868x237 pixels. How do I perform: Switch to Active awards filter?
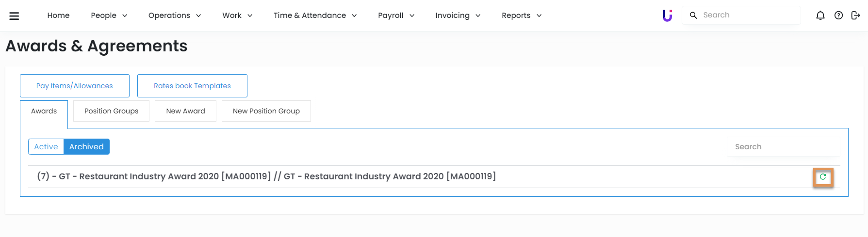coord(46,147)
